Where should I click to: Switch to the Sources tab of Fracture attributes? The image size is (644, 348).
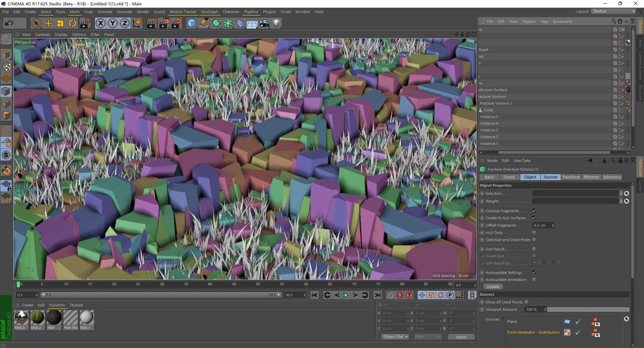550,177
